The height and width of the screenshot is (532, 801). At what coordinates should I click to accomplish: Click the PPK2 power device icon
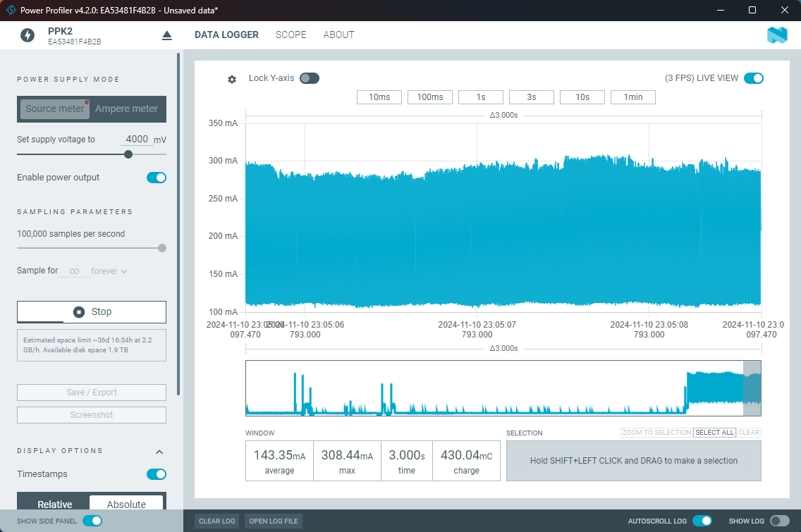(27, 35)
